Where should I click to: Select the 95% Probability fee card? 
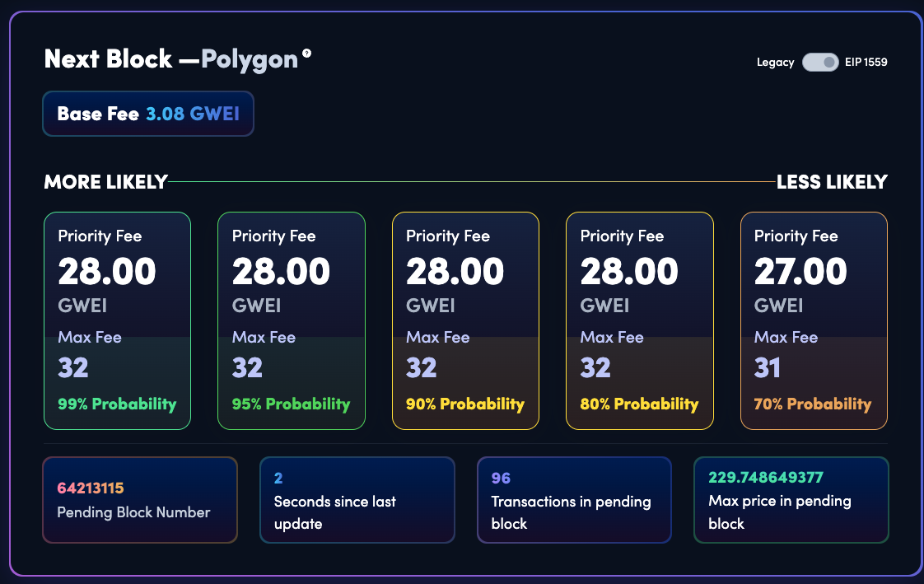tap(292, 320)
